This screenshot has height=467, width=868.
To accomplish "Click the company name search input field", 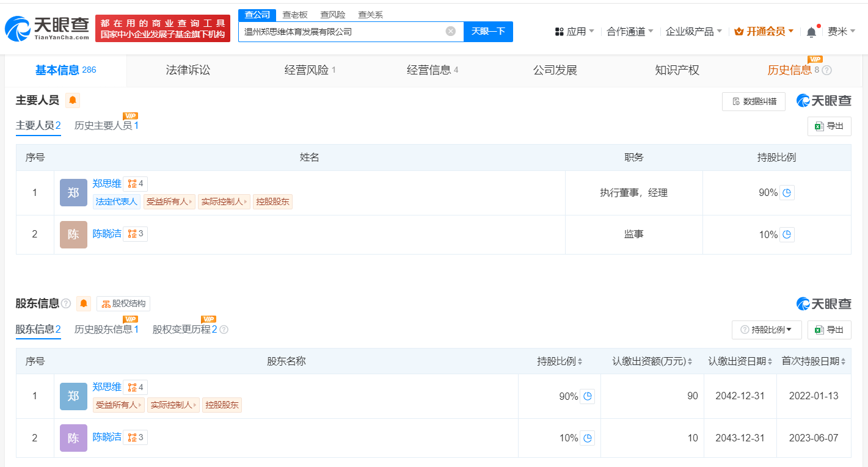I will [x=342, y=31].
